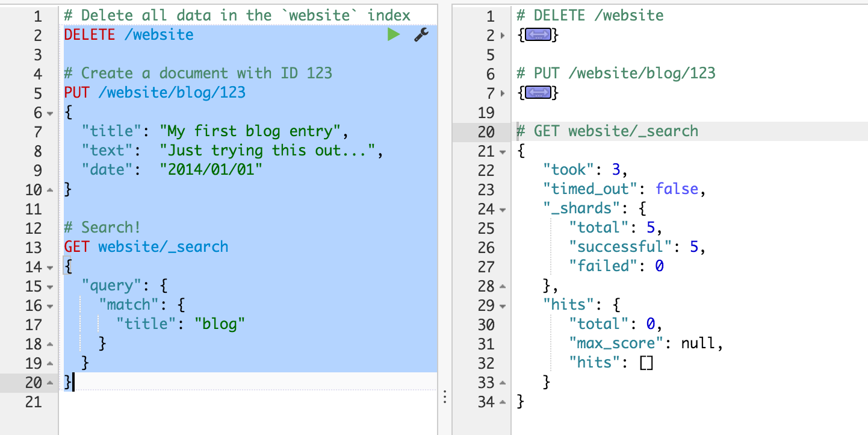Expand collapsed braces badge under PUT /website/blog/123 response

(538, 93)
